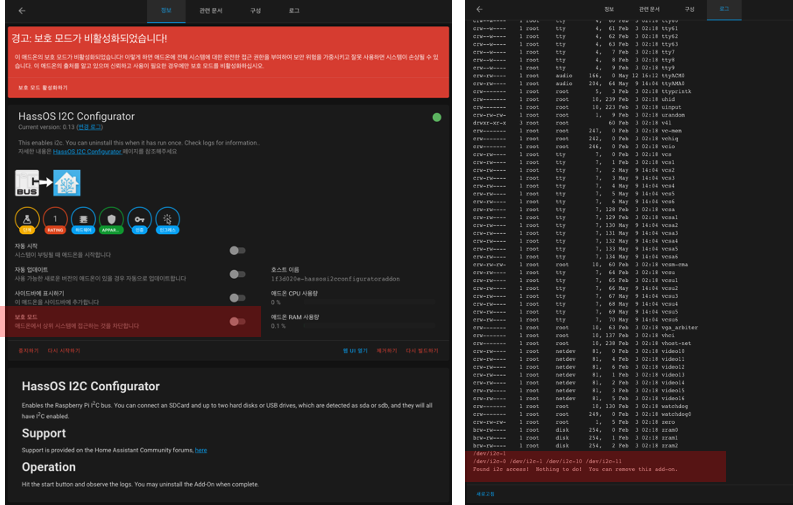Click the zram2 log line
Screen dimensions: 793x505
(x=576, y=446)
